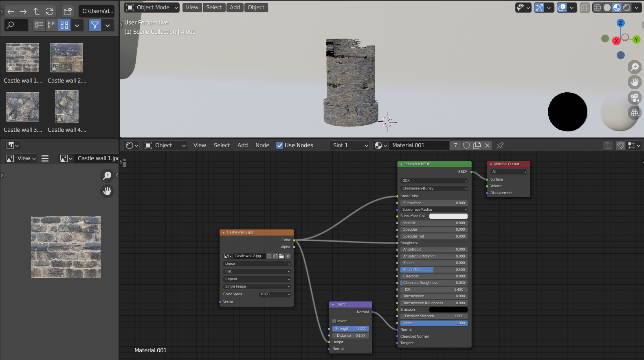Toggle the file browser filter button
644x360 pixels.
(95, 25)
